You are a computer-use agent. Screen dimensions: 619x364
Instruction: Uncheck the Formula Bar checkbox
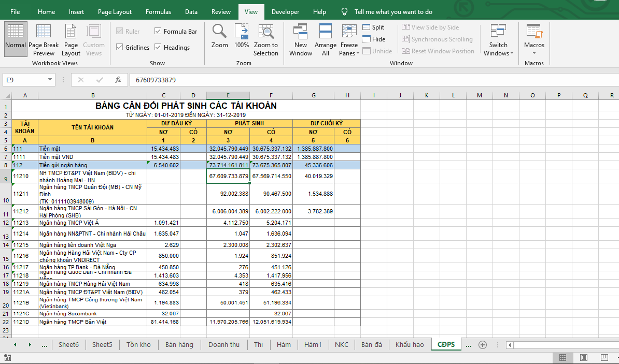tap(158, 32)
